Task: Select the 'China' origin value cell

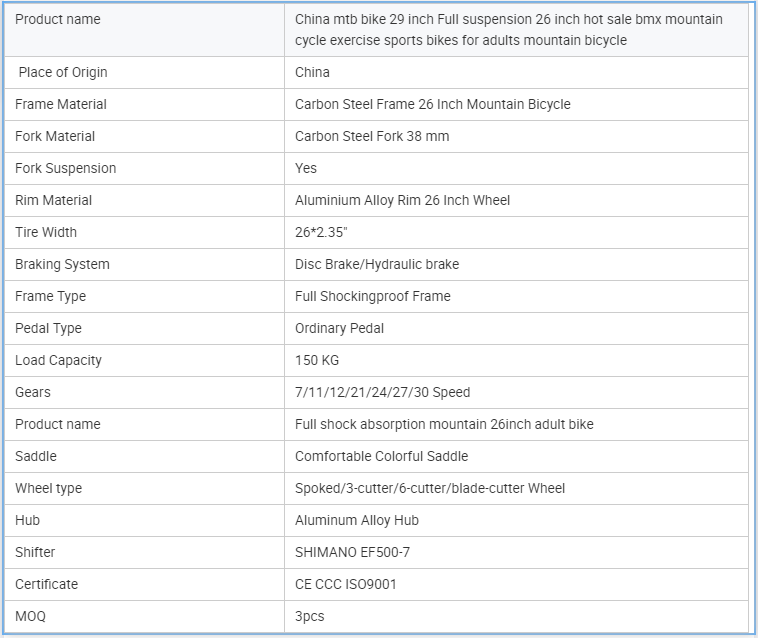Action: pyautogui.click(x=312, y=72)
